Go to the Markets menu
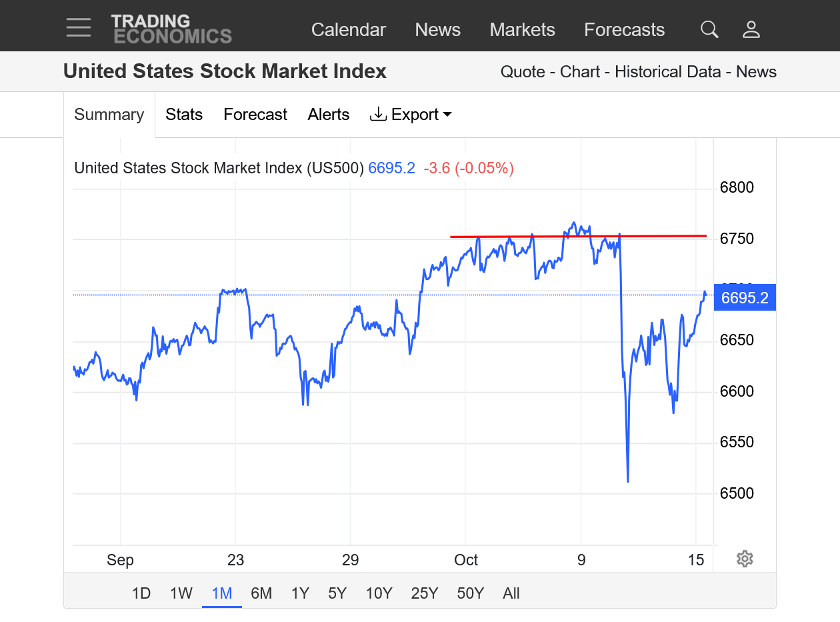Image resolution: width=840 pixels, height=622 pixels. (x=522, y=30)
